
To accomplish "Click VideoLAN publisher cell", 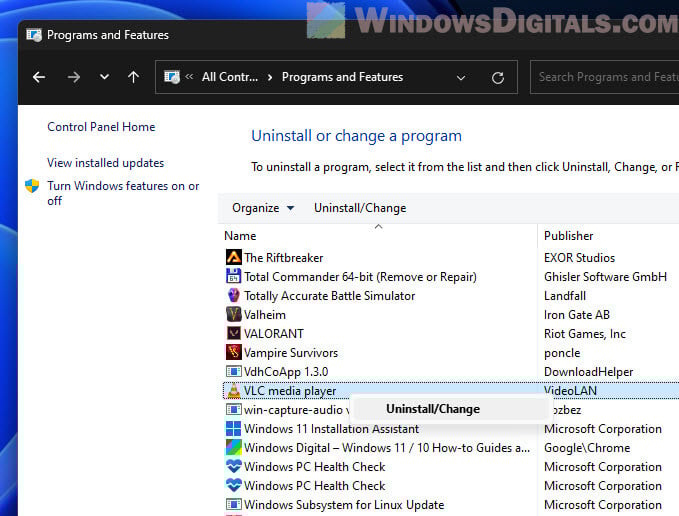I will pos(571,391).
